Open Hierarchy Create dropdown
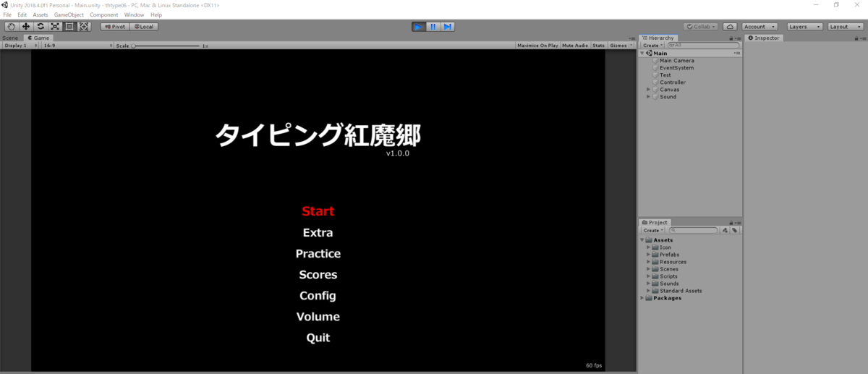This screenshot has width=868, height=374. pyautogui.click(x=652, y=46)
